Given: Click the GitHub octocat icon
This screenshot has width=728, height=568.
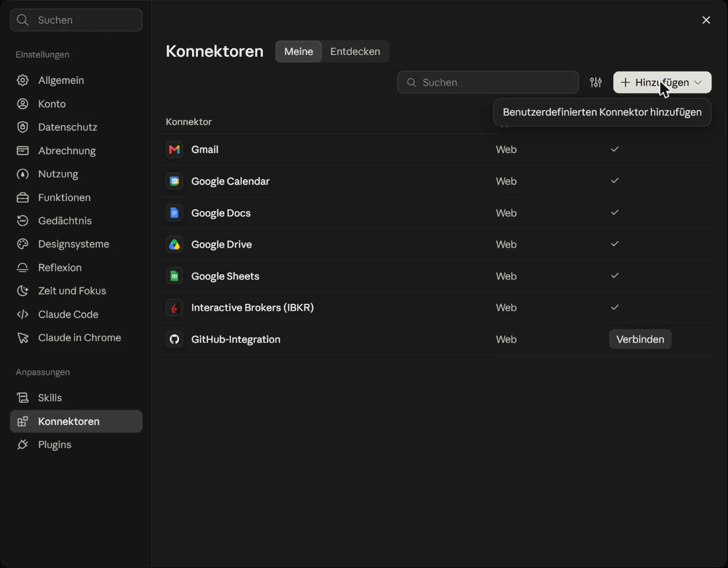Looking at the screenshot, I should (x=174, y=339).
